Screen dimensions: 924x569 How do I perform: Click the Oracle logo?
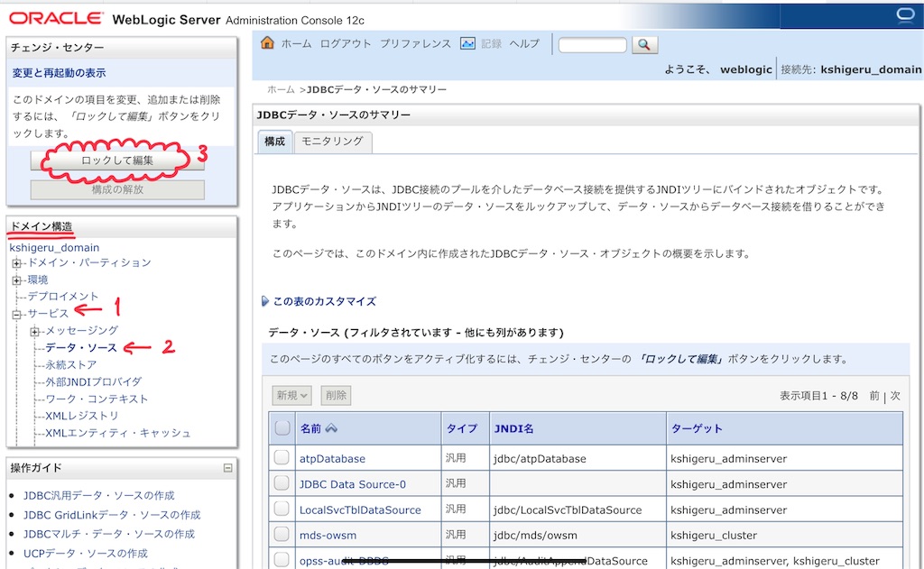pyautogui.click(x=56, y=18)
